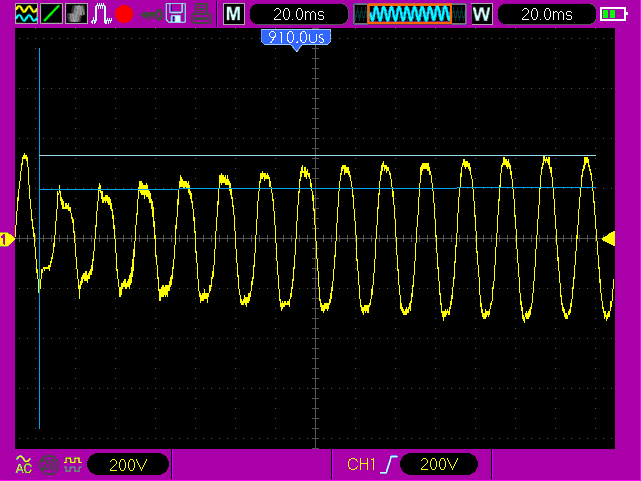Click the W window timebase indicator
The image size is (641, 481).
click(482, 14)
